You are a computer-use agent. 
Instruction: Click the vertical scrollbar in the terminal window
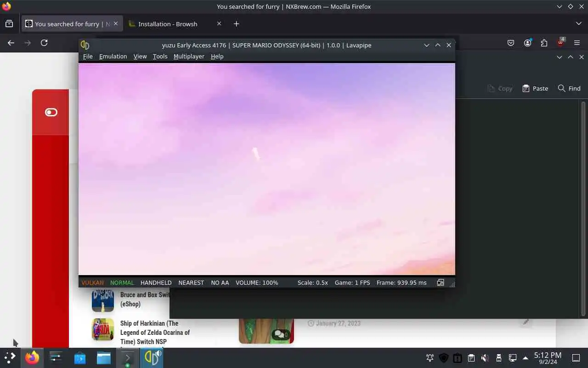coord(583,208)
